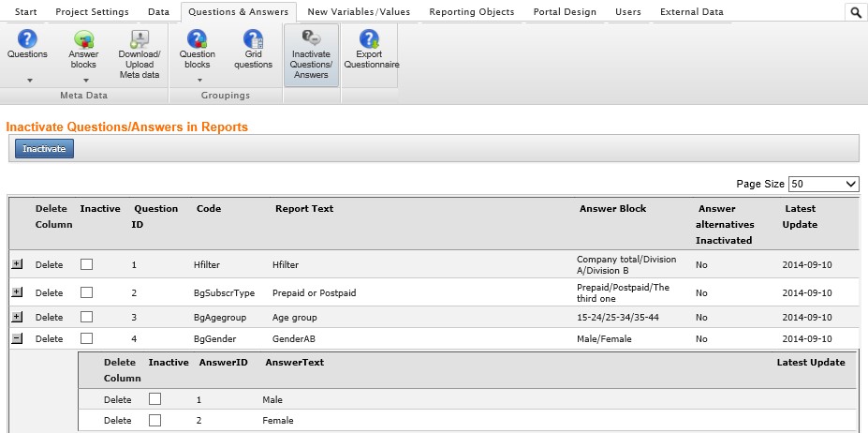Click Delete link for Female answer
This screenshot has height=433, width=868.
(118, 421)
